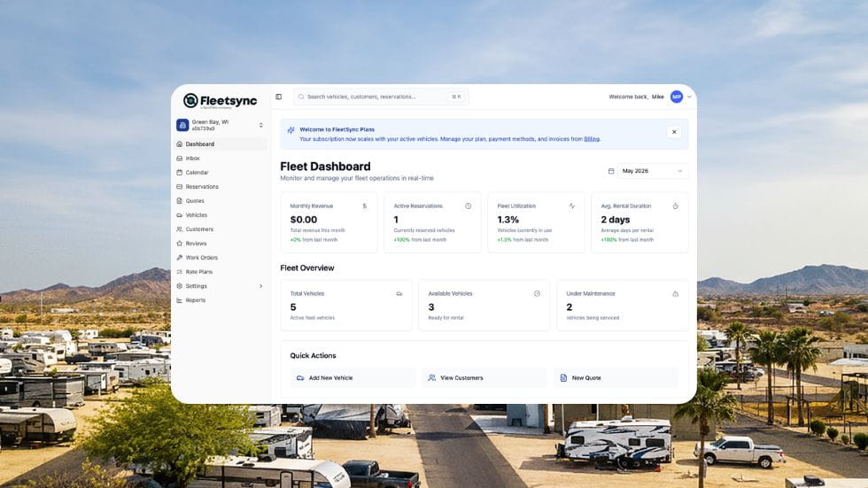Click the Quotes sidebar icon
The height and width of the screenshot is (488, 868).
(179, 201)
